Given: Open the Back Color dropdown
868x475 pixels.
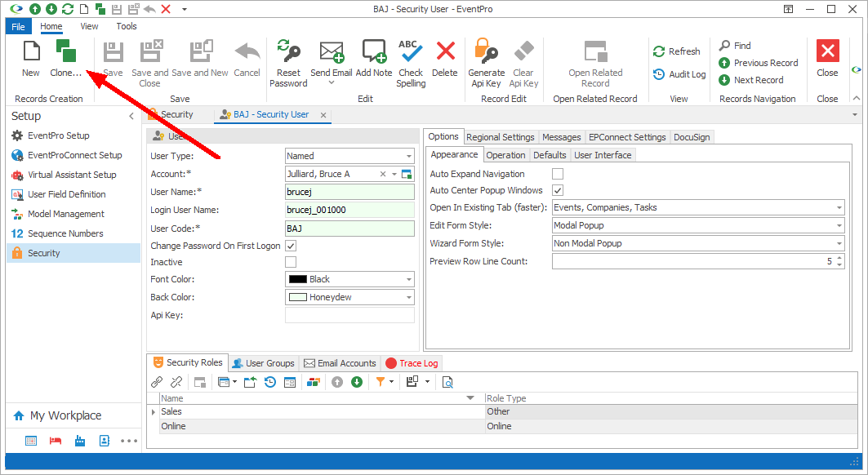Looking at the screenshot, I should [x=408, y=297].
